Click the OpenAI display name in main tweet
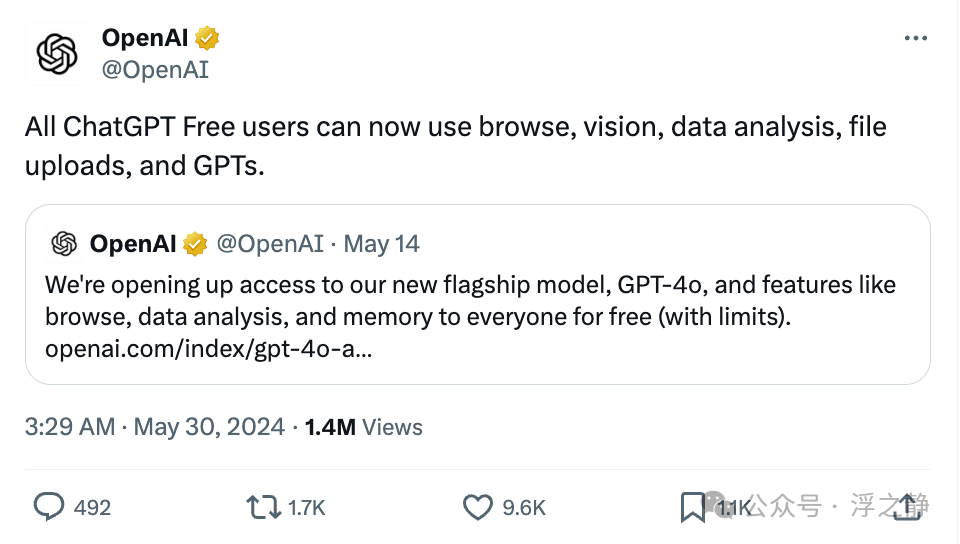 point(145,38)
